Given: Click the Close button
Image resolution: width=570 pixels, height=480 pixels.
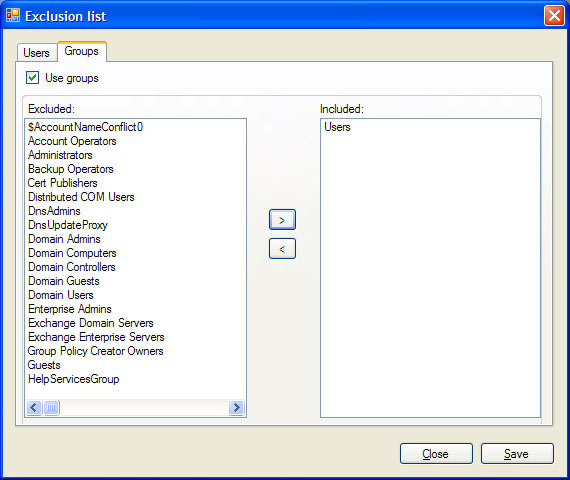Looking at the screenshot, I should 436,453.
